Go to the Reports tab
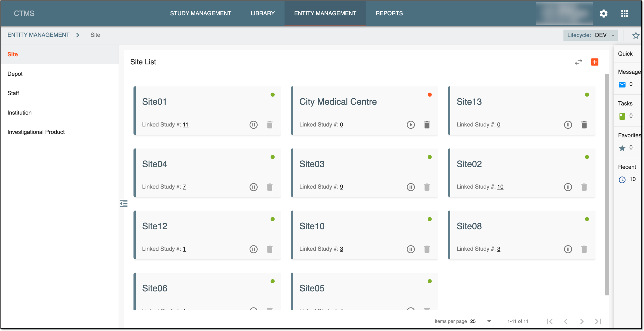The width and height of the screenshot is (644, 331). (389, 13)
